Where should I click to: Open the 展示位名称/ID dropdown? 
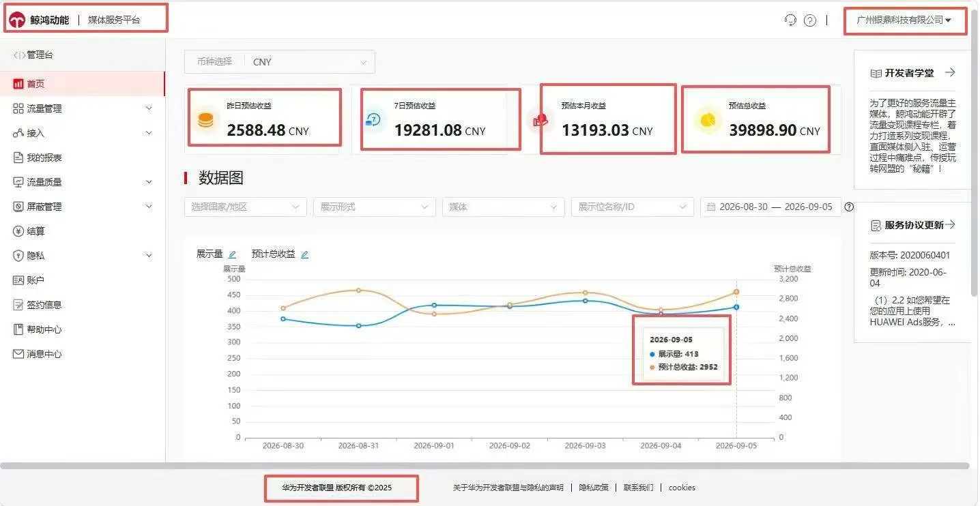click(633, 207)
